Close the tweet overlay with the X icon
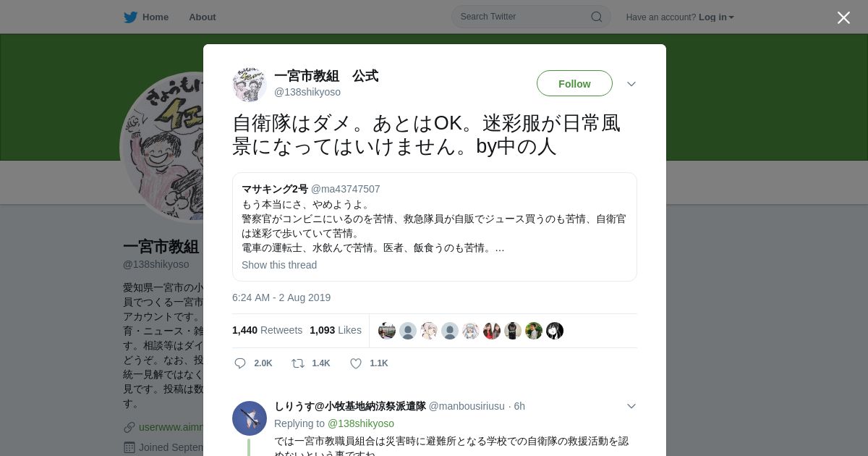Viewport: 868px width, 456px height. (843, 17)
